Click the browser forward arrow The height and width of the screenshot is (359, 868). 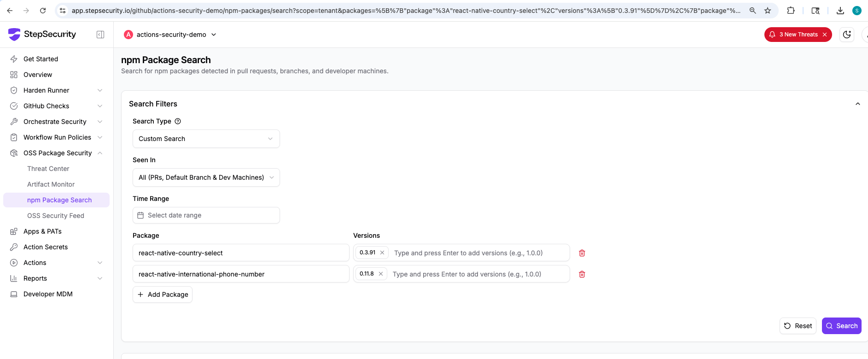(x=26, y=10)
